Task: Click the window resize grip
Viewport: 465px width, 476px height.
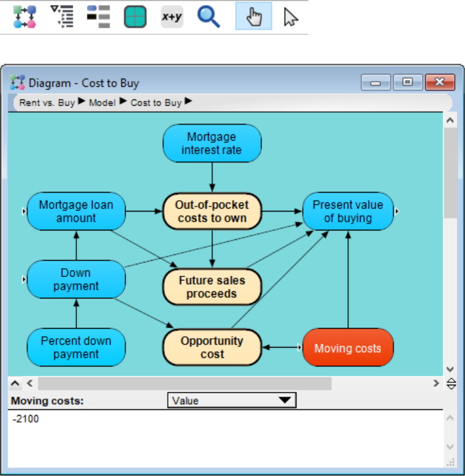Action: tap(451, 462)
